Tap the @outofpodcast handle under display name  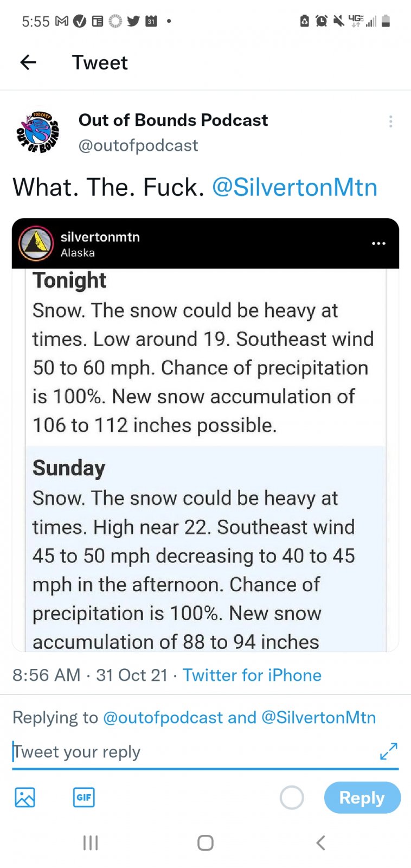click(138, 145)
